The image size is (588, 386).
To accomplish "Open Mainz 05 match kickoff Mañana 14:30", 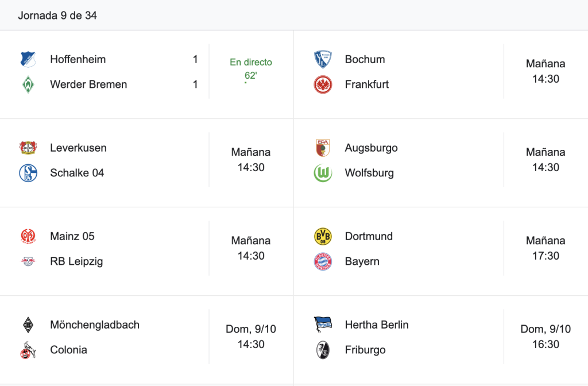I will pyautogui.click(x=251, y=248).
